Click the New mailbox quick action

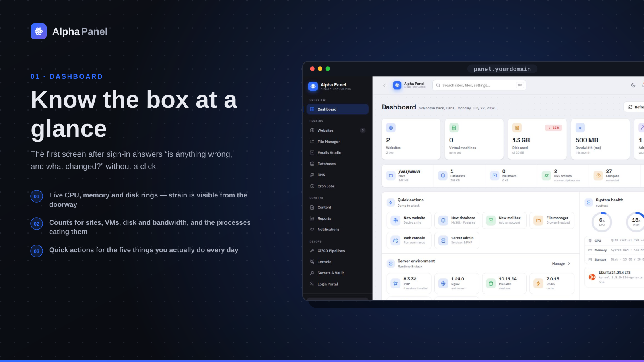tap(504, 220)
